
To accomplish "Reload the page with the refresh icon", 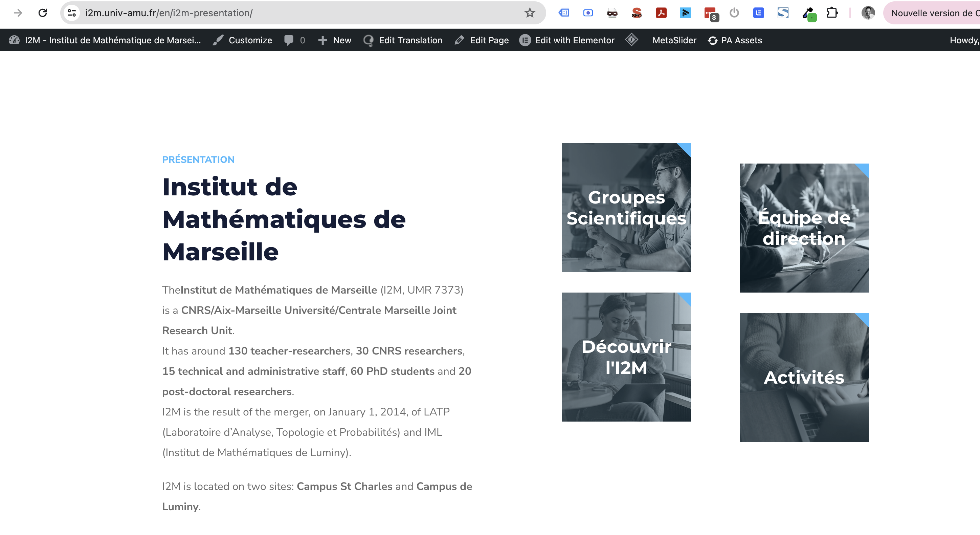I will (43, 13).
